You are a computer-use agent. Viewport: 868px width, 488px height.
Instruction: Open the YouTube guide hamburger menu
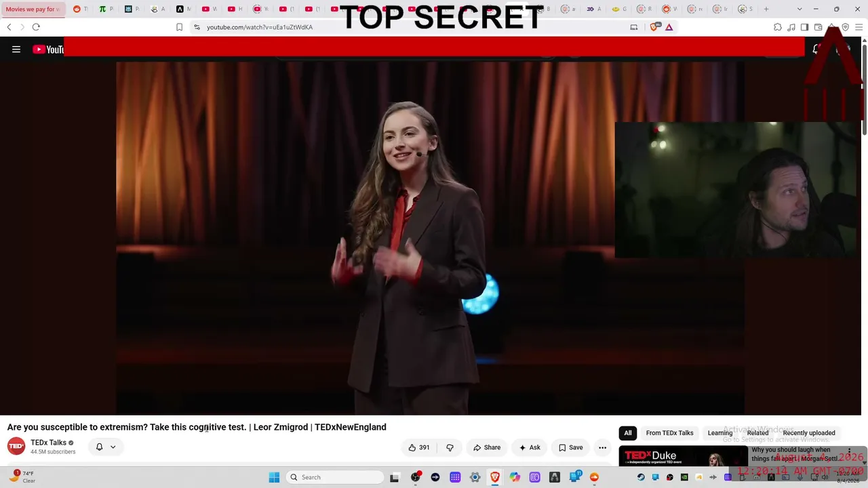pyautogui.click(x=16, y=49)
